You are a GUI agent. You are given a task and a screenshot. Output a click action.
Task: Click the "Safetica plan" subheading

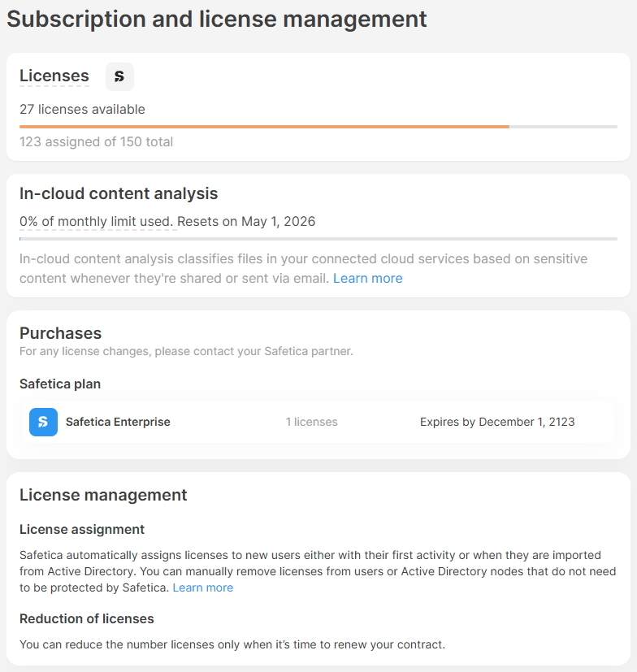coord(60,384)
